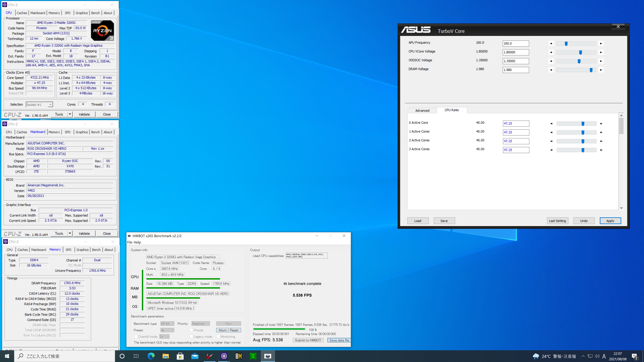Image resolution: width=644 pixels, height=362 pixels.
Task: Click 2 Active Cores ratio input field
Action: (x=516, y=141)
